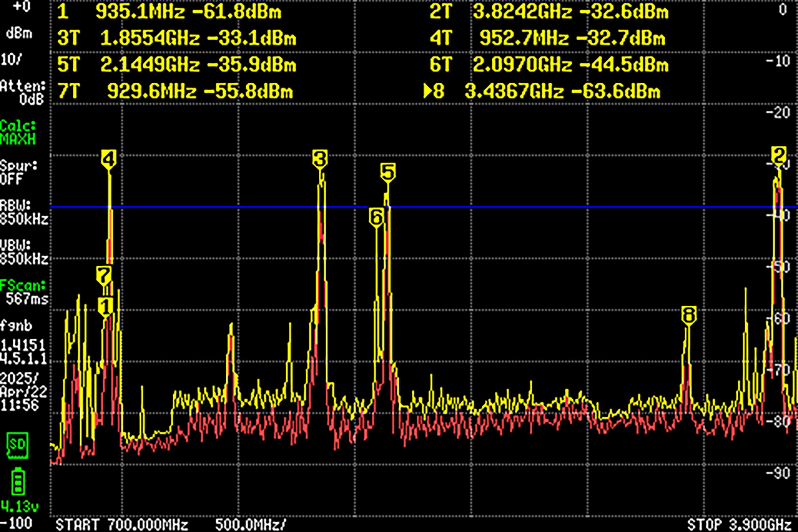Select marker 5 flag on the 2.1449GHz peak
Image resolution: width=798 pixels, height=532 pixels.
point(388,172)
